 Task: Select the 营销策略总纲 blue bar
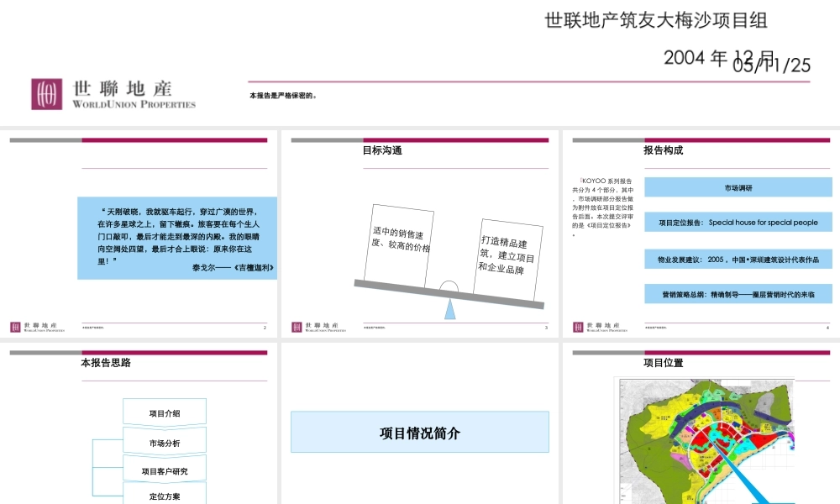tap(738, 294)
